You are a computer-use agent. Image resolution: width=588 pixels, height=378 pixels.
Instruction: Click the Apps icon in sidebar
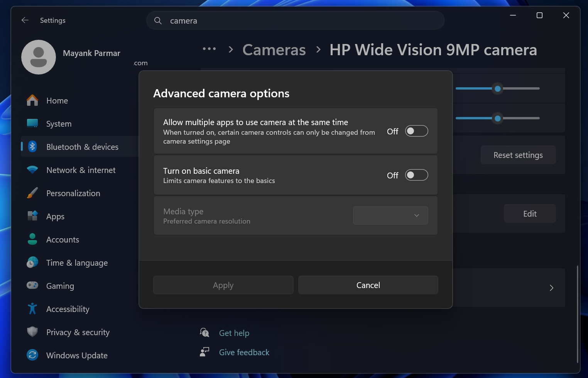[32, 216]
